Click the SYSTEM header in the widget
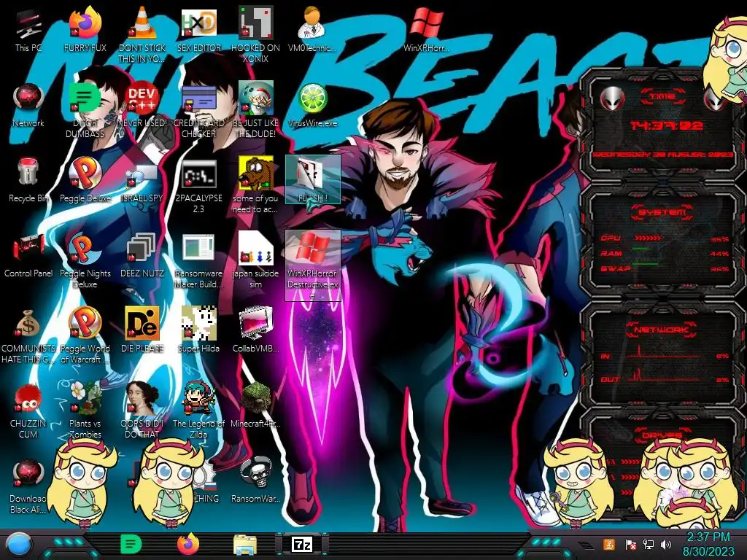The image size is (747, 560). [662, 212]
